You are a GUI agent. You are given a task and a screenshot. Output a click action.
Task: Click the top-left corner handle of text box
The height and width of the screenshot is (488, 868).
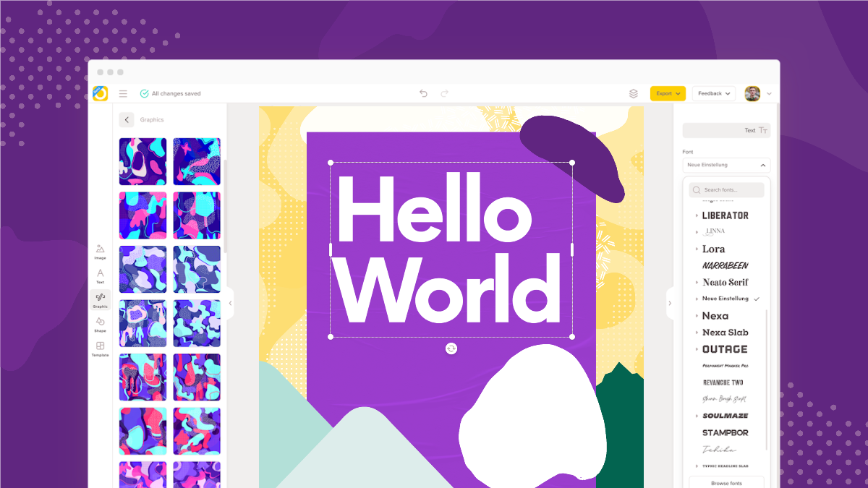(x=331, y=163)
